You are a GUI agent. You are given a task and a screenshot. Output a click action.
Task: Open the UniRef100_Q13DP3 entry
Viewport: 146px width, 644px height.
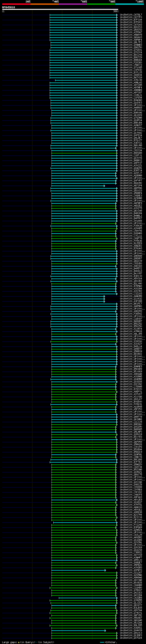click(x=131, y=636)
